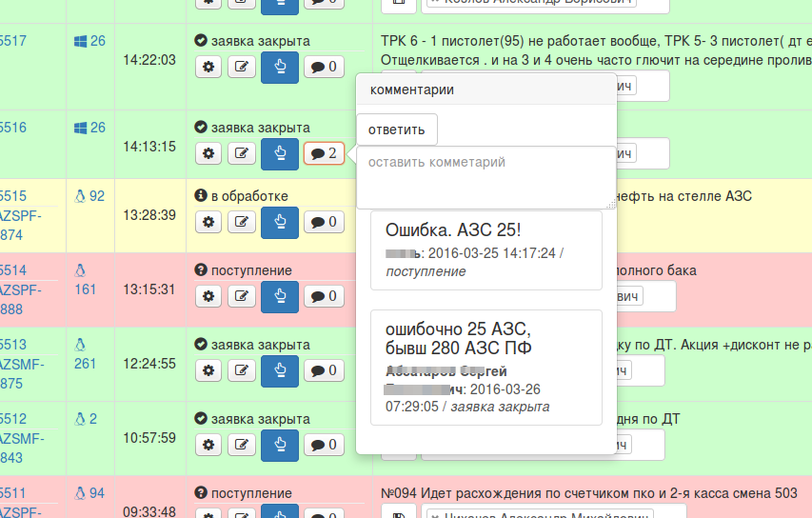Image resolution: width=812 pixels, height=518 pixels.
Task: Click the gear icon in the 12:24:55 row
Action: point(210,369)
